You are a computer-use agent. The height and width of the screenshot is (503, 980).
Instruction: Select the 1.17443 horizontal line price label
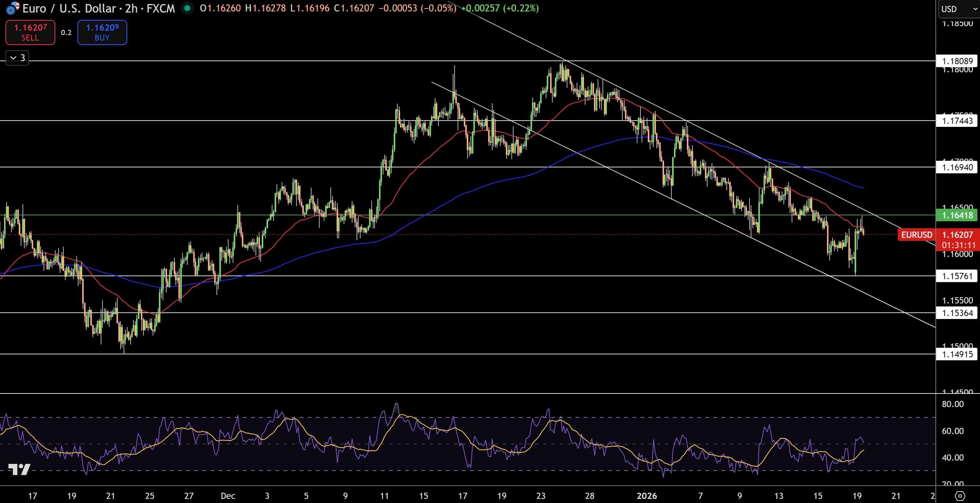(957, 121)
